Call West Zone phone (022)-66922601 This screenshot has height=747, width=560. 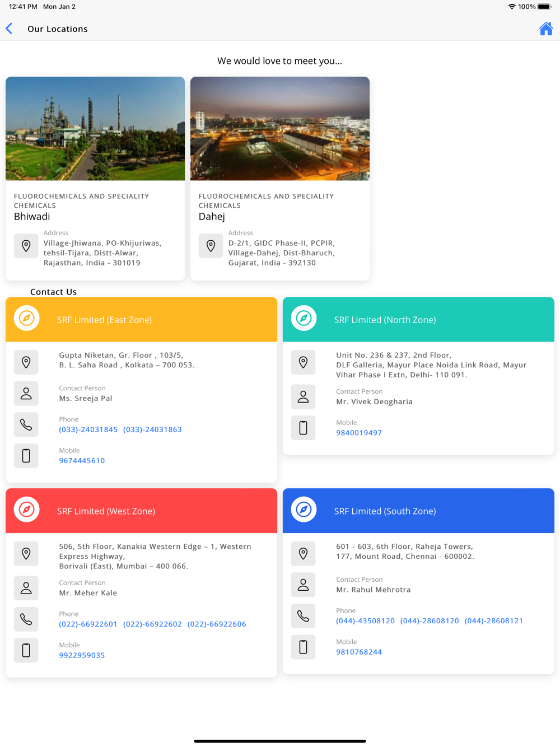coord(88,624)
